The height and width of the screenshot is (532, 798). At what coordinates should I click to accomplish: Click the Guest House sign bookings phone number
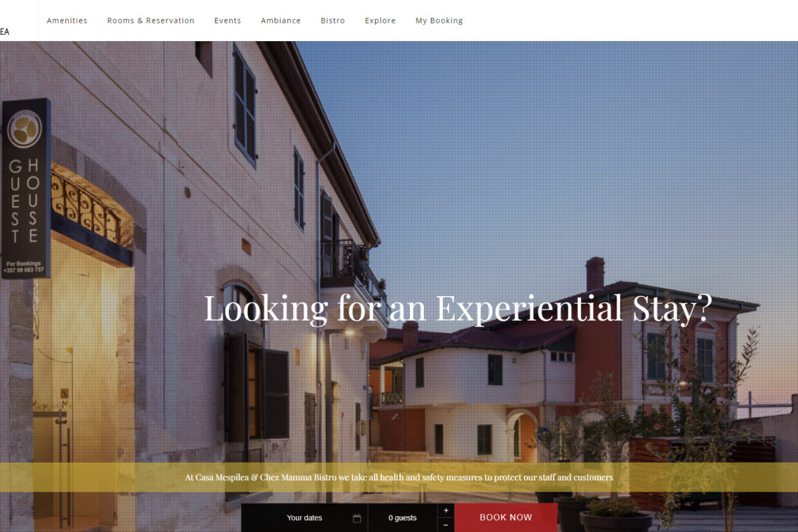(x=25, y=270)
